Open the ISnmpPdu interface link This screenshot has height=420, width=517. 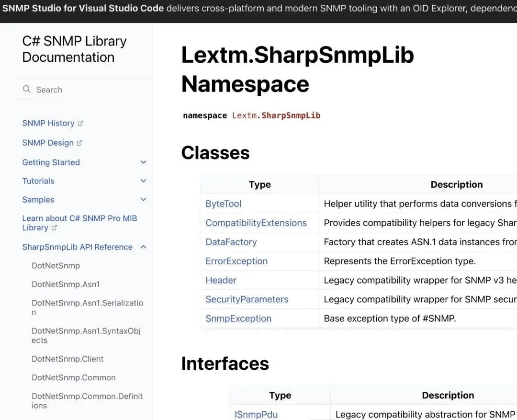(256, 414)
